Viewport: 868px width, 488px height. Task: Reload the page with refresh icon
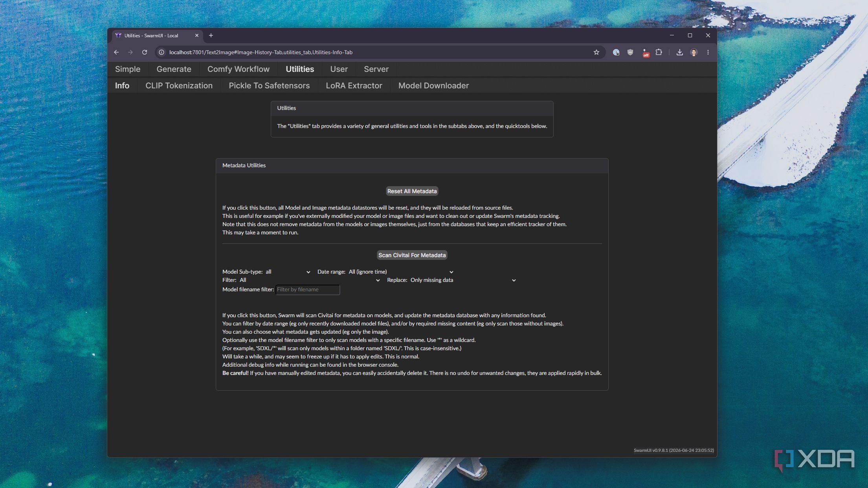(x=145, y=52)
